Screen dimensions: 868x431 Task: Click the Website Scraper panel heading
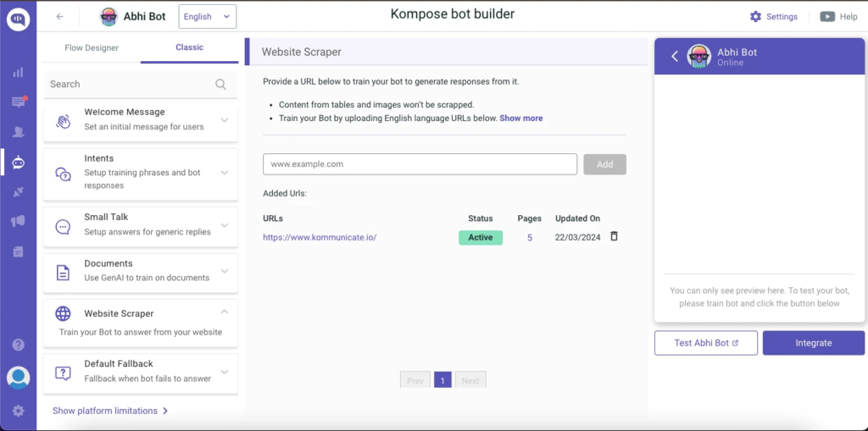coord(302,52)
